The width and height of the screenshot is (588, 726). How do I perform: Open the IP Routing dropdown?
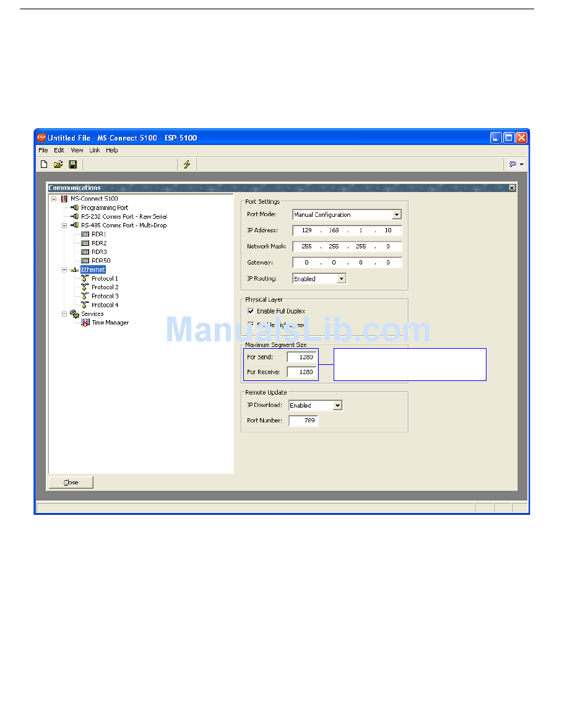(342, 279)
